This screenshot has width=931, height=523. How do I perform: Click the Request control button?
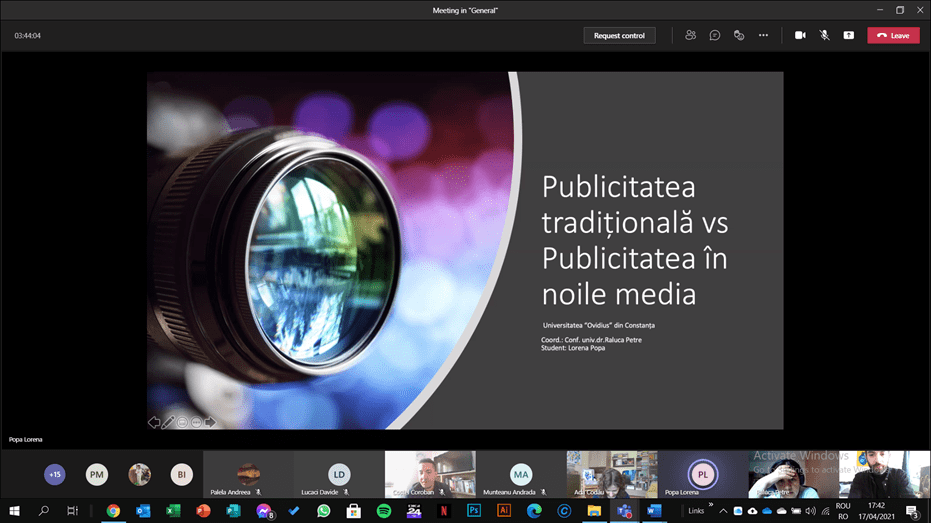[x=619, y=35]
